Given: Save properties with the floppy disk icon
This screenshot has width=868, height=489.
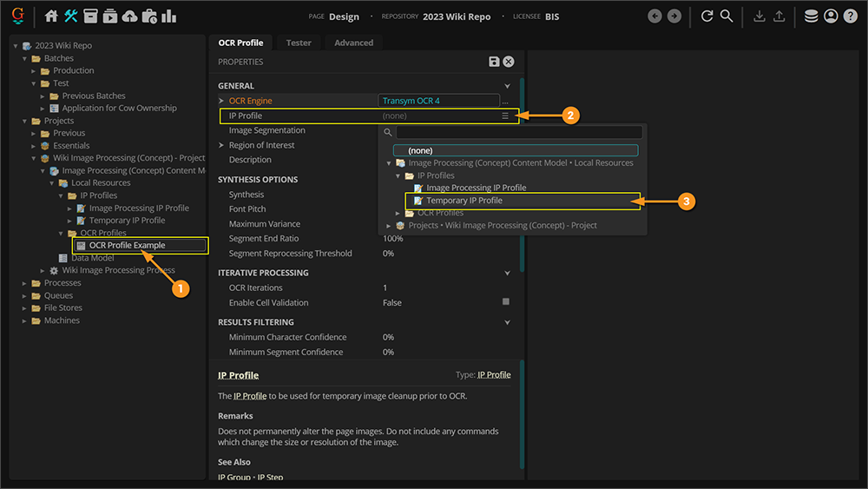Looking at the screenshot, I should click(x=494, y=62).
